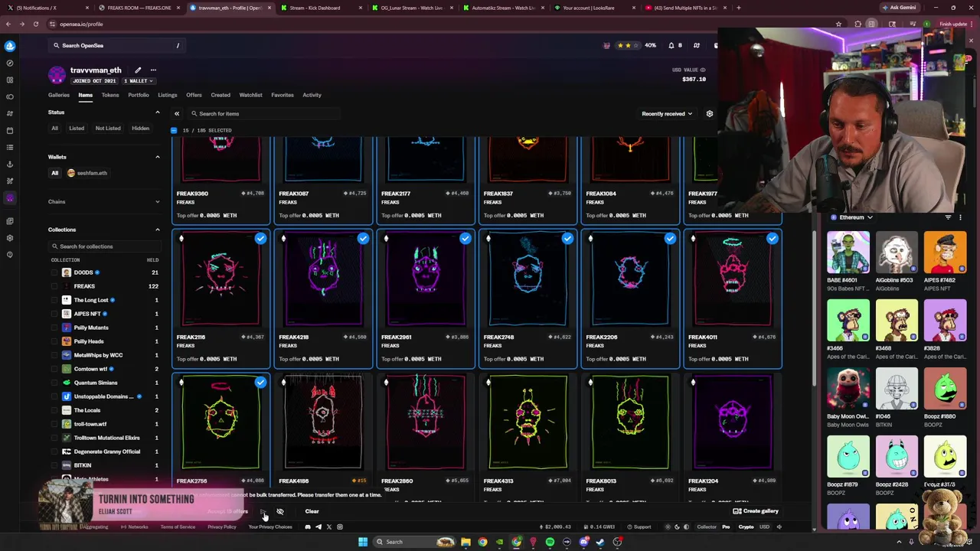
Task: Switch to the Listings tab
Action: (168, 95)
